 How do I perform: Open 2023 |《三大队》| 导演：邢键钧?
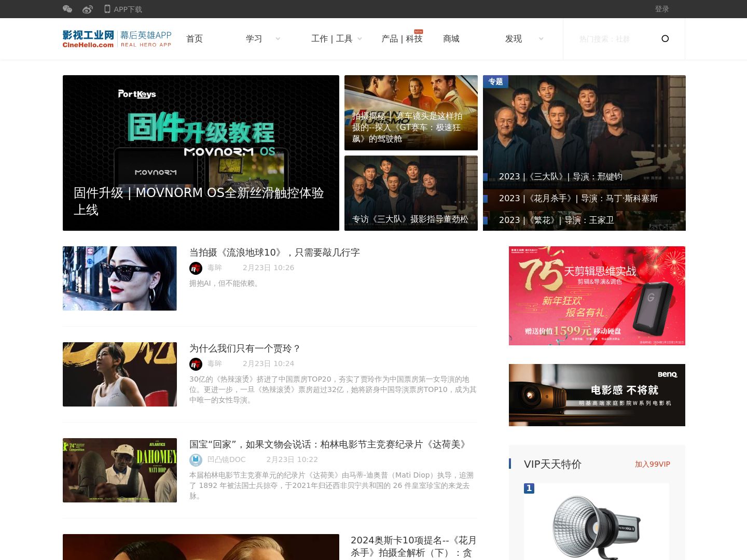click(x=560, y=177)
